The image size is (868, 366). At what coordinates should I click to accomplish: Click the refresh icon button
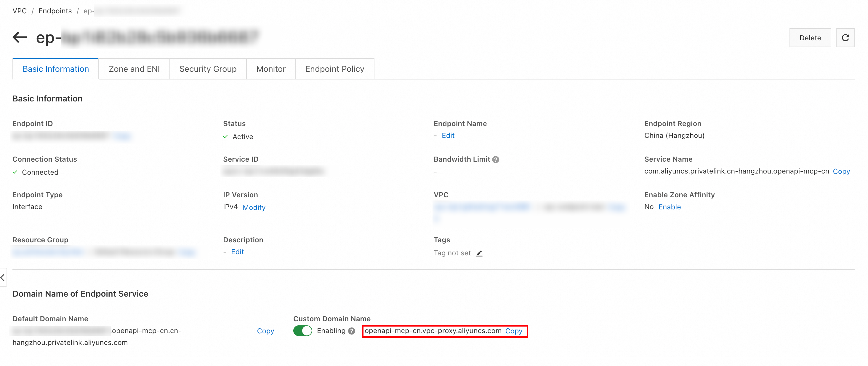click(x=845, y=38)
